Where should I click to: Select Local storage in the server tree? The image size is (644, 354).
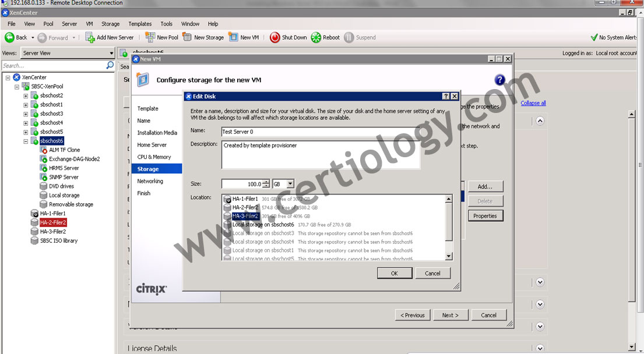point(64,195)
